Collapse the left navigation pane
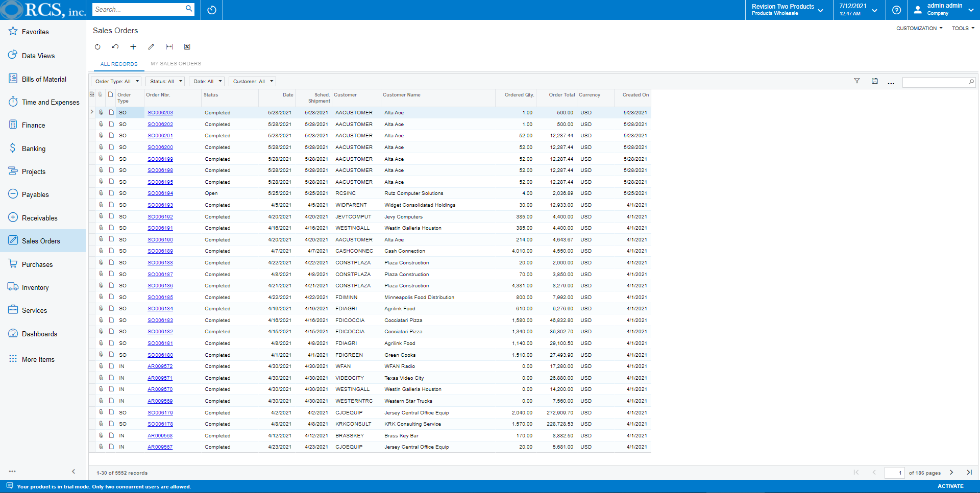980x493 pixels. point(73,472)
